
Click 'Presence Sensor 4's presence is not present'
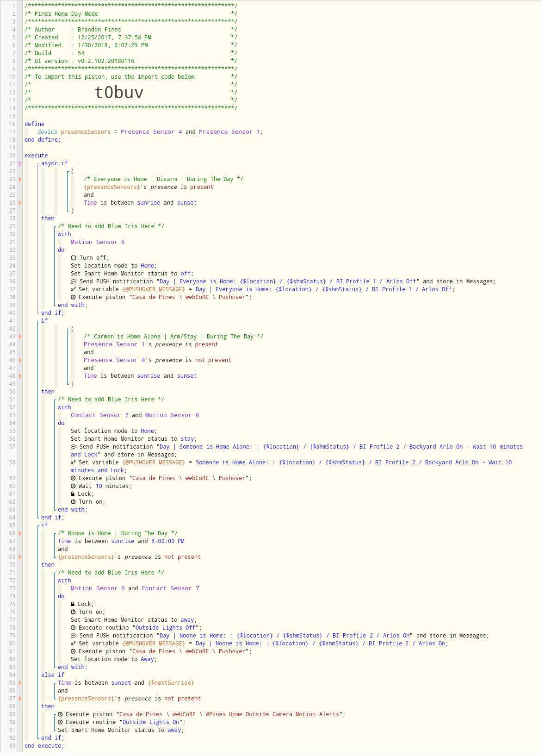tap(157, 360)
